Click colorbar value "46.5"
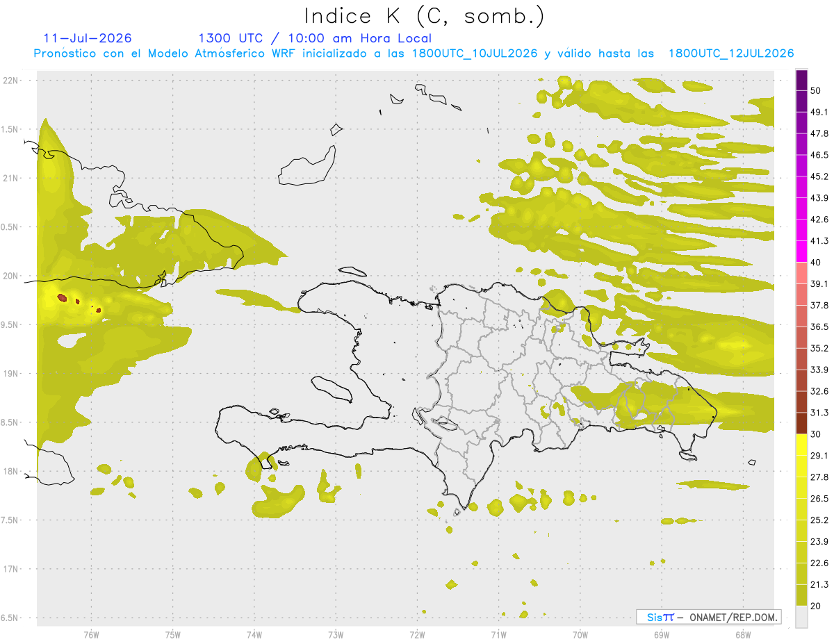The image size is (834, 644). tap(819, 155)
